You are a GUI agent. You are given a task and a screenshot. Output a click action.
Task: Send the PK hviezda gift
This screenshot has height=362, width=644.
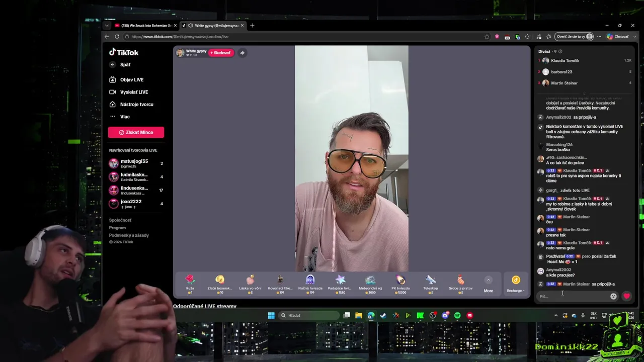[x=400, y=284]
